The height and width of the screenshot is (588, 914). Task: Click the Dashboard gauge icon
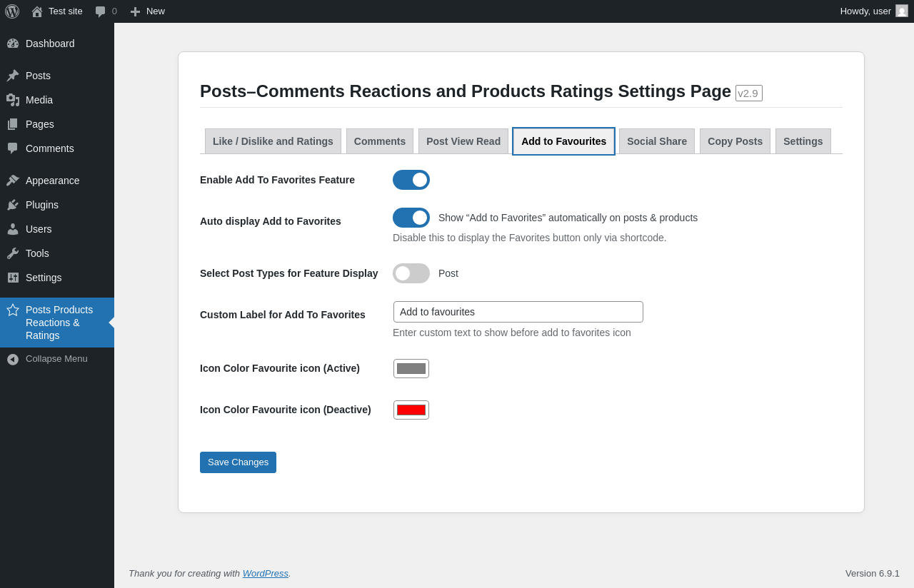click(13, 44)
